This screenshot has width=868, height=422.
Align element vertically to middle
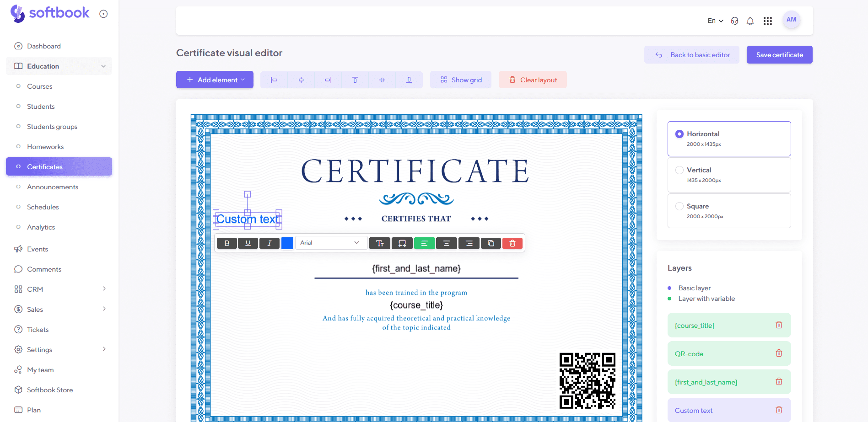pyautogui.click(x=382, y=80)
